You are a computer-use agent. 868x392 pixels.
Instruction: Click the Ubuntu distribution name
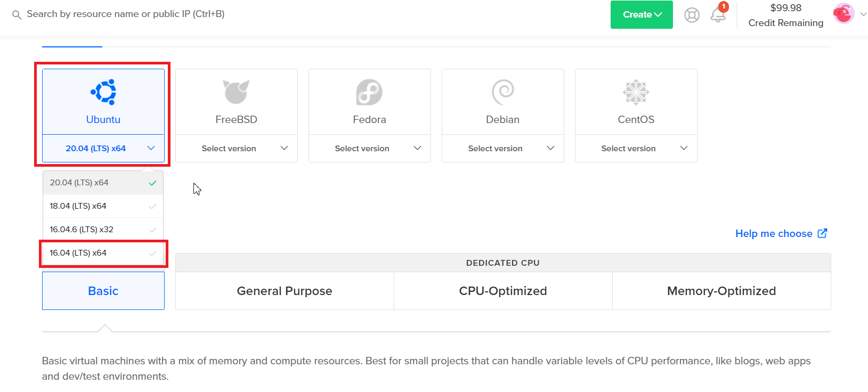point(103,119)
